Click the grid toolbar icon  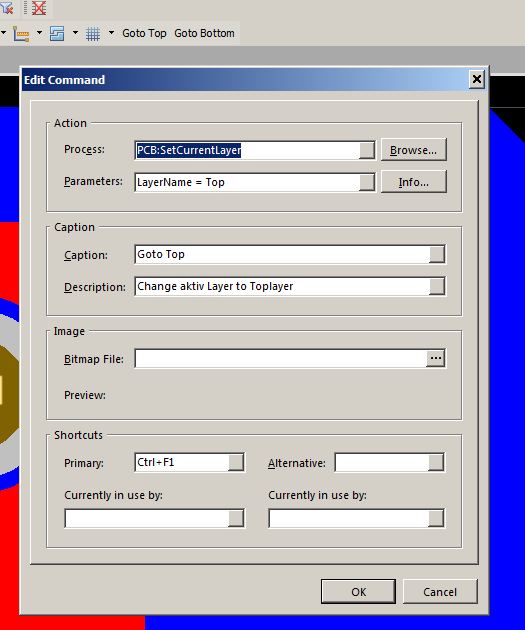coord(93,34)
